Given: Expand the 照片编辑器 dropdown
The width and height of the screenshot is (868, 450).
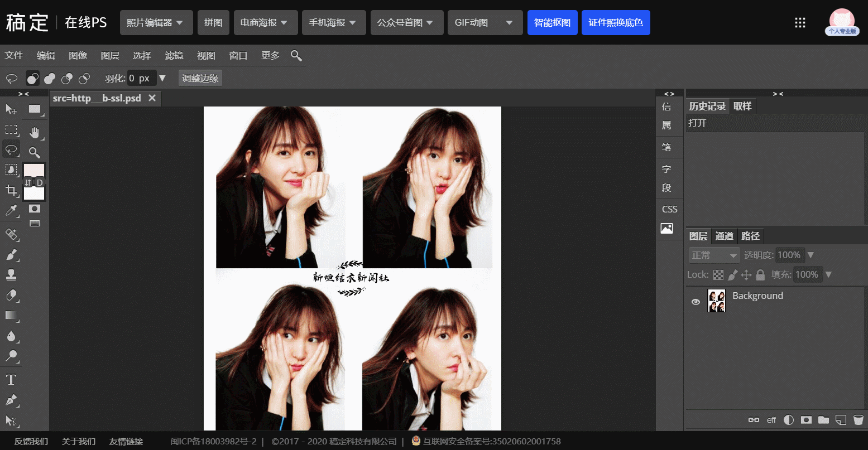Looking at the screenshot, I should 156,23.
